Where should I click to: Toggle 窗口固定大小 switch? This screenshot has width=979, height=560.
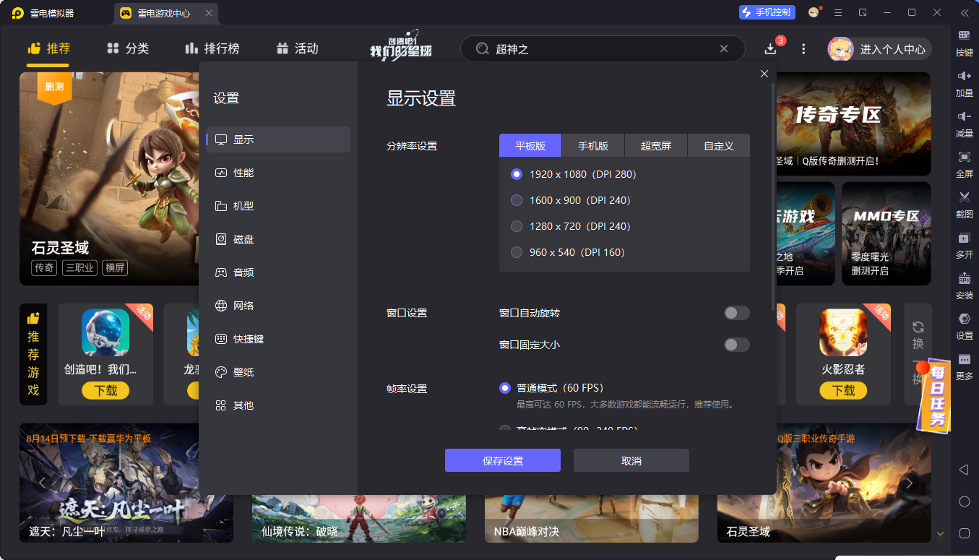click(x=737, y=345)
